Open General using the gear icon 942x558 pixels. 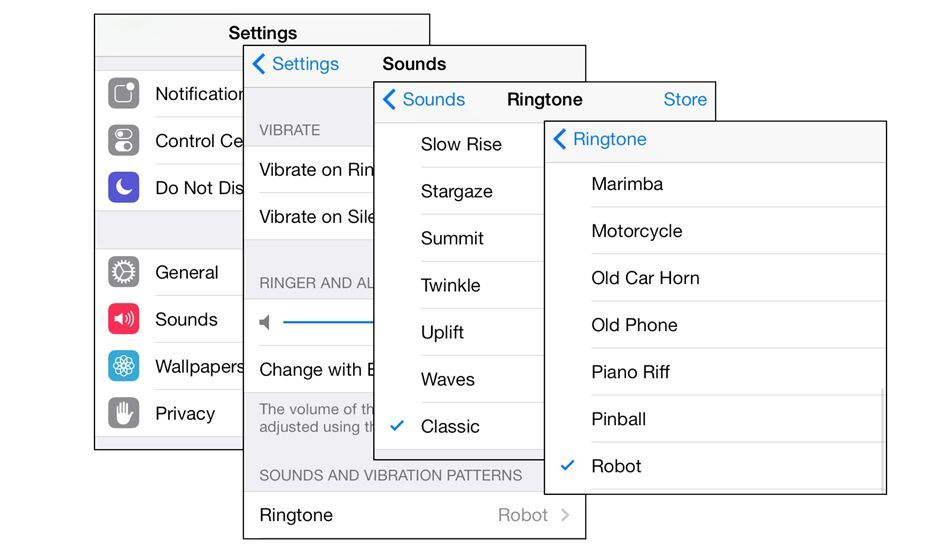click(123, 271)
